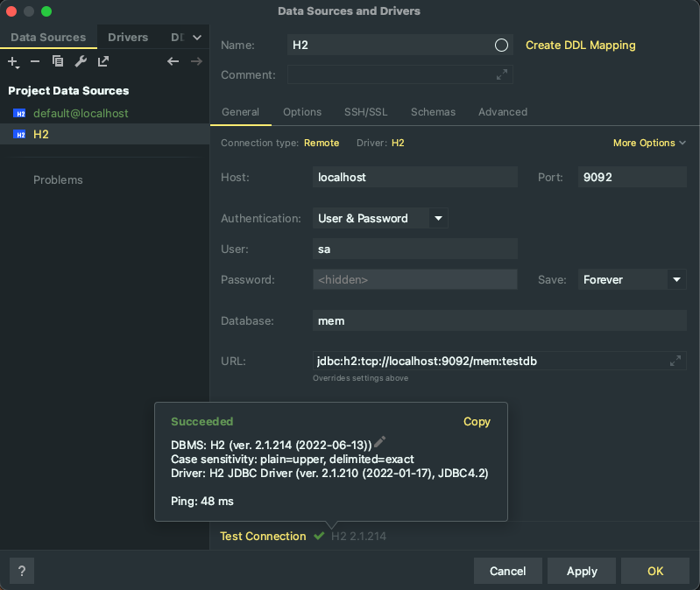This screenshot has height=590, width=700.
Task: Click the Ping: 48 ms text
Action: pyautogui.click(x=202, y=502)
